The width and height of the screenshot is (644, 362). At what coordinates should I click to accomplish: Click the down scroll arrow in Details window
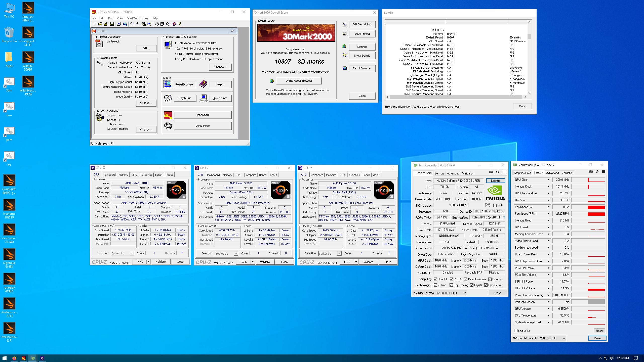[x=529, y=93]
